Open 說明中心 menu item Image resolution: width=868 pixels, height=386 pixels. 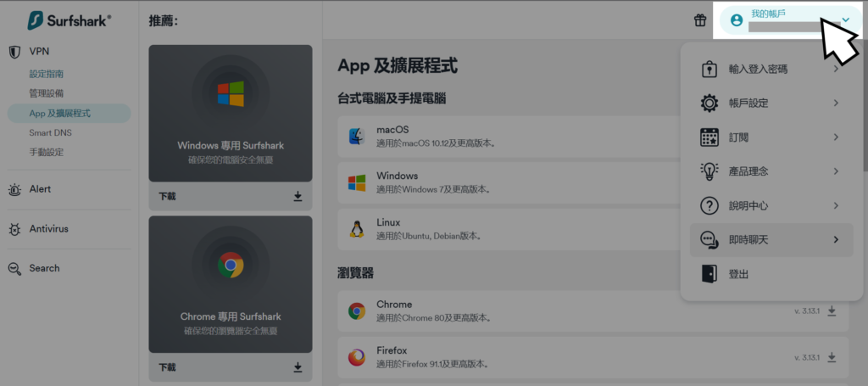771,206
